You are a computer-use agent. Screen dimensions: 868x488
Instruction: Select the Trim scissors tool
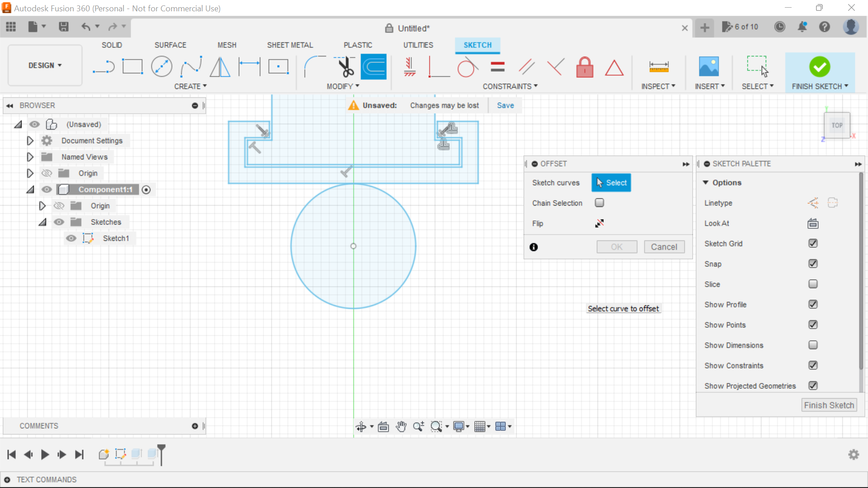click(344, 66)
